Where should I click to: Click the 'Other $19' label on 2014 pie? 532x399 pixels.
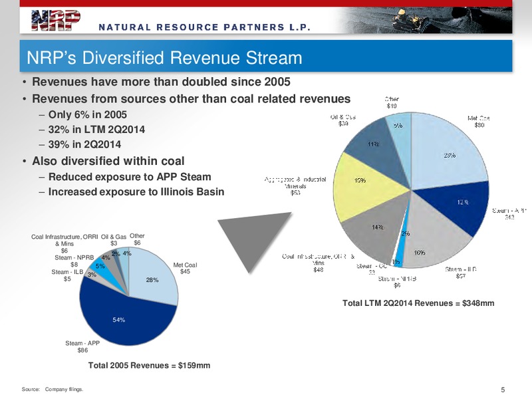pyautogui.click(x=392, y=102)
